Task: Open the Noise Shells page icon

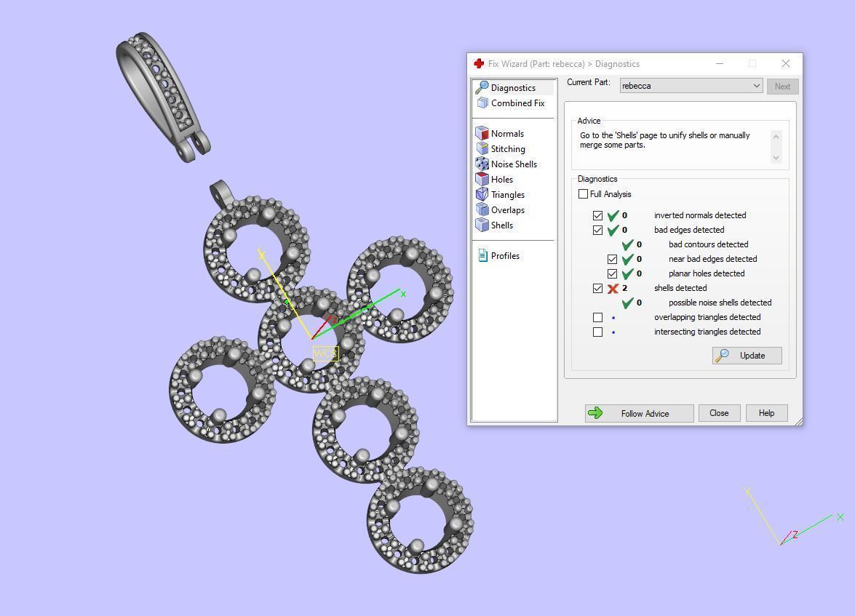Action: (482, 164)
